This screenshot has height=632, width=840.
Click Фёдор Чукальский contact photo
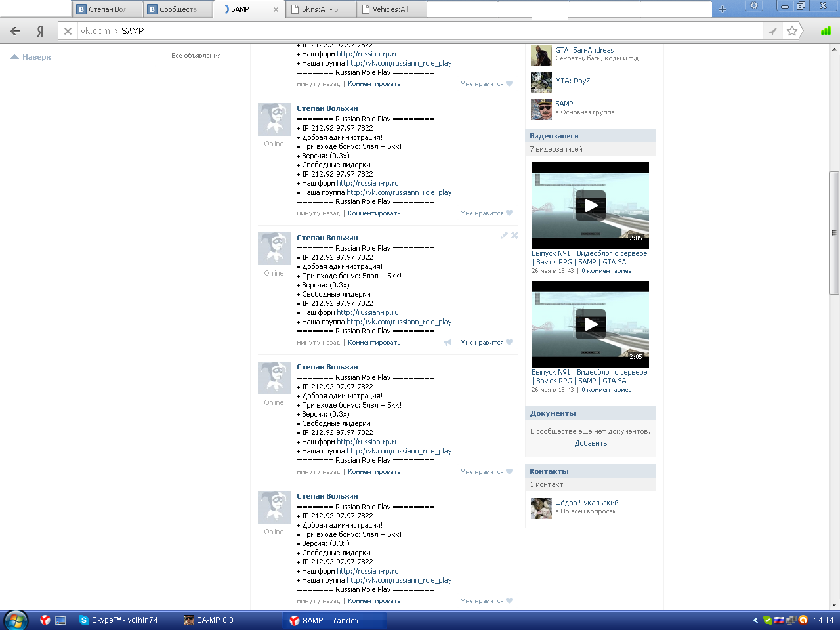[x=541, y=509]
